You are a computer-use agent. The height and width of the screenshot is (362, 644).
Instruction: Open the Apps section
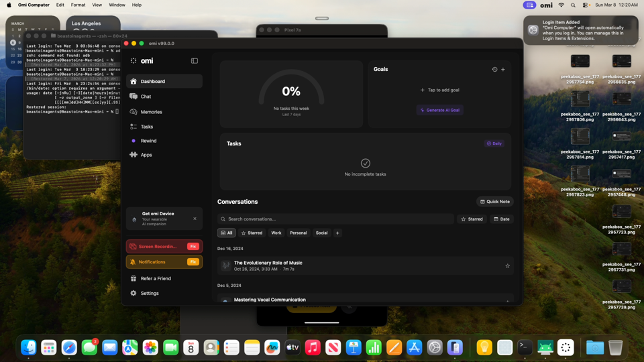coord(164,155)
